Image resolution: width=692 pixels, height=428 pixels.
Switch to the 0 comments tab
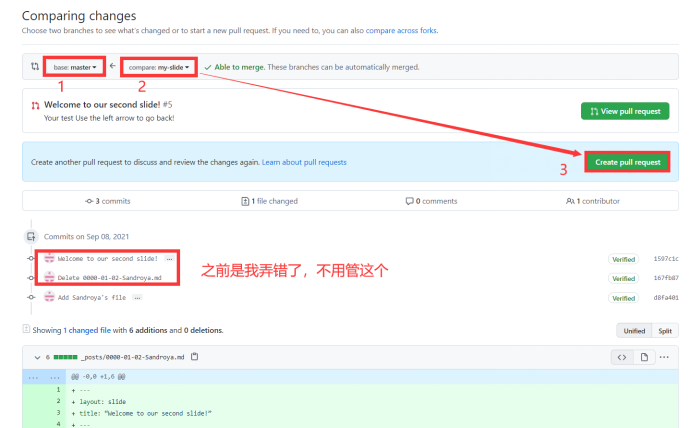[x=431, y=201]
